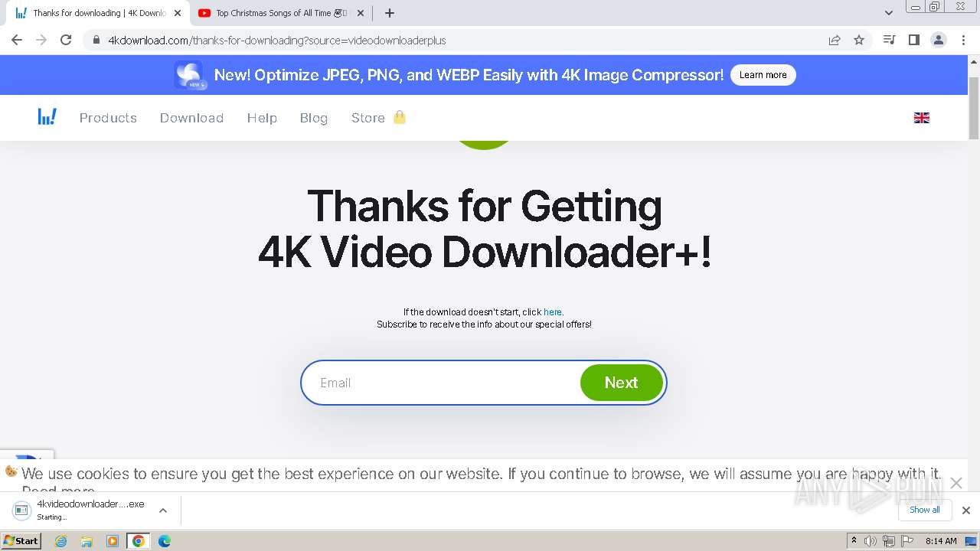980x551 pixels.
Task: Open Microsoft Edge from taskbar
Action: point(164,541)
